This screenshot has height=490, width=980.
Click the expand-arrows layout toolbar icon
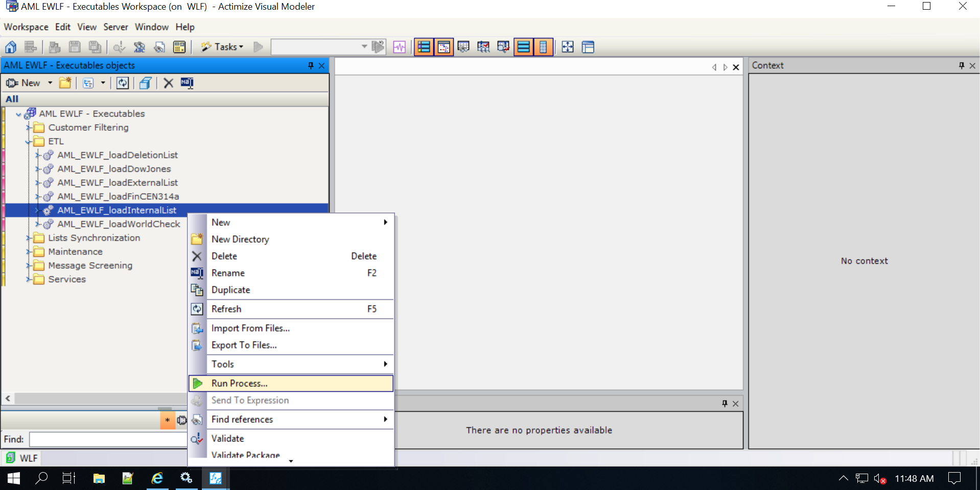point(568,47)
